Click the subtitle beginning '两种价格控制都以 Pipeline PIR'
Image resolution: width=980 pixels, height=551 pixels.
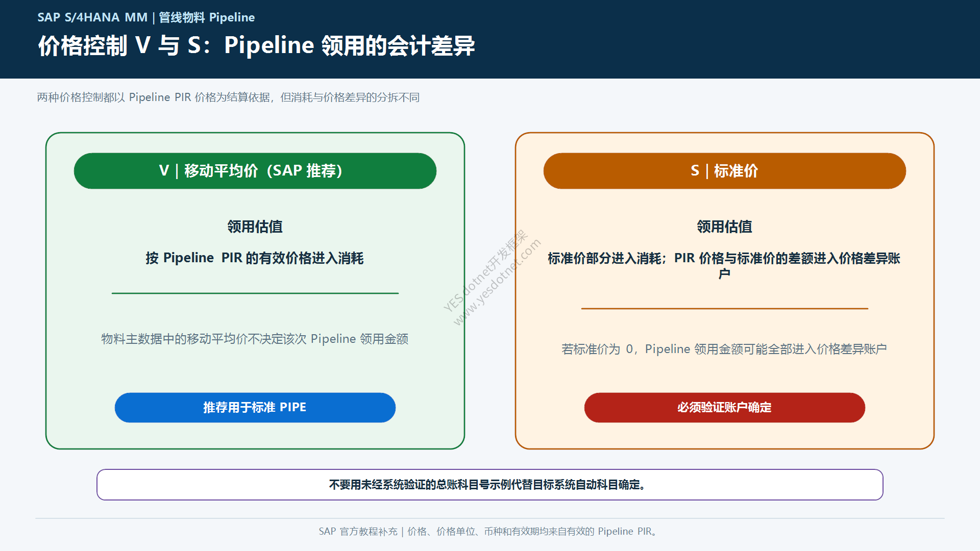pos(228,97)
